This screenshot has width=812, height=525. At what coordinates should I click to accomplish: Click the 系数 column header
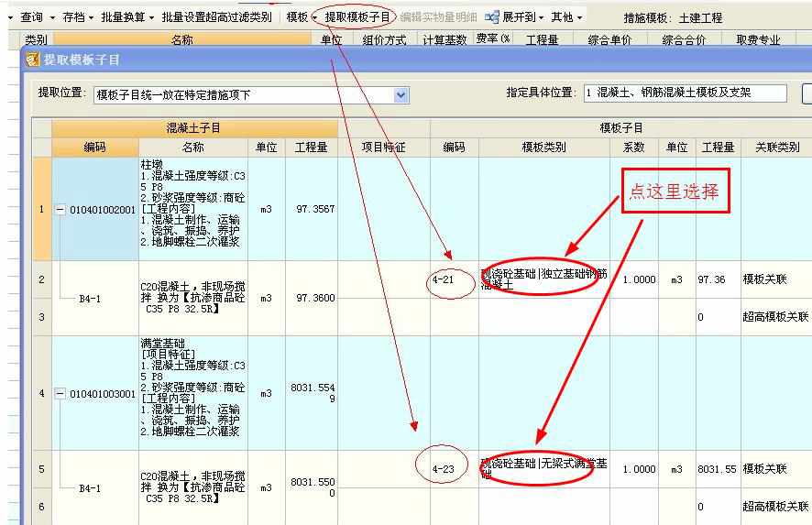(x=634, y=147)
